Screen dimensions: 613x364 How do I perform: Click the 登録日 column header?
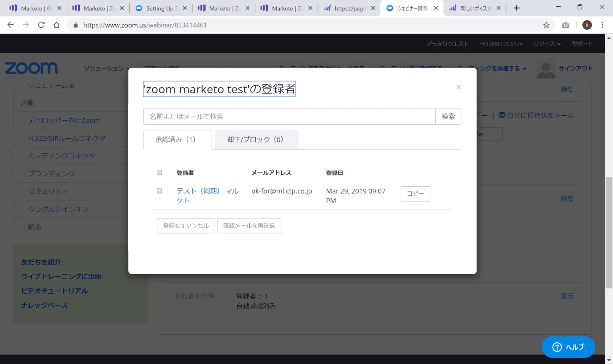334,173
